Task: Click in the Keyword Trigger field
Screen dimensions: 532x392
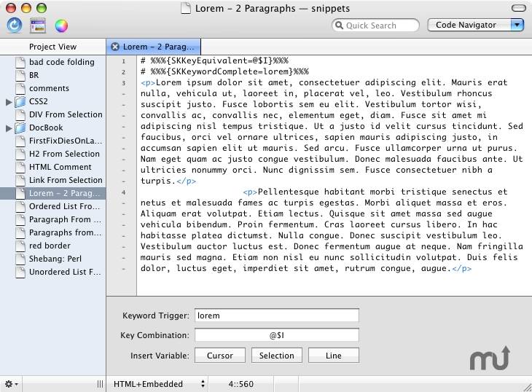Action: (276, 315)
